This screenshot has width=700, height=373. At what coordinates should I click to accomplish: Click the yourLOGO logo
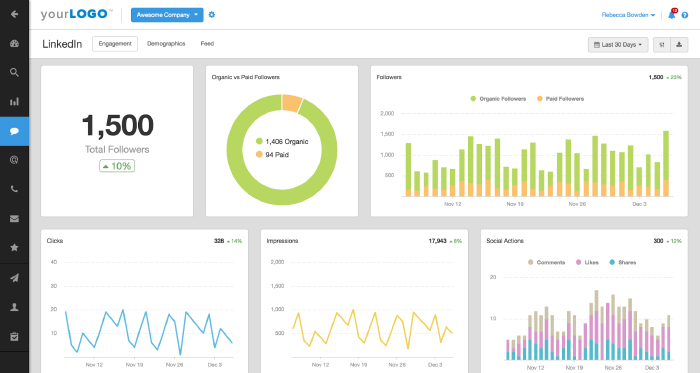tap(76, 14)
